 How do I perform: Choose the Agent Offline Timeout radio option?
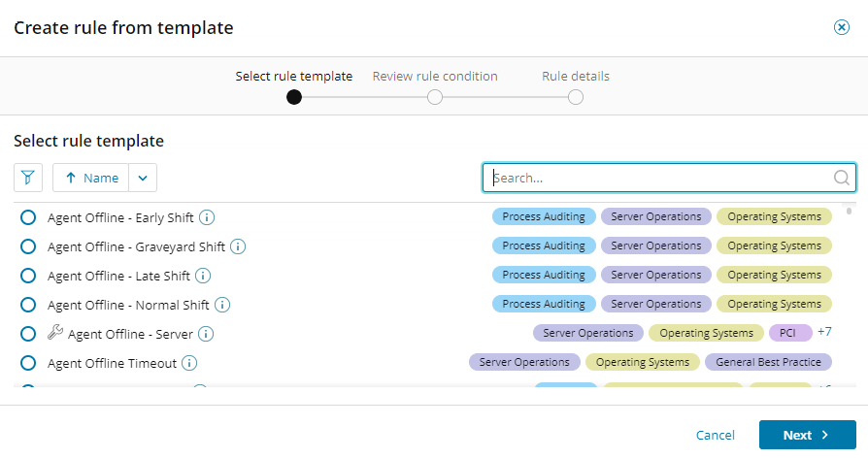coord(28,363)
